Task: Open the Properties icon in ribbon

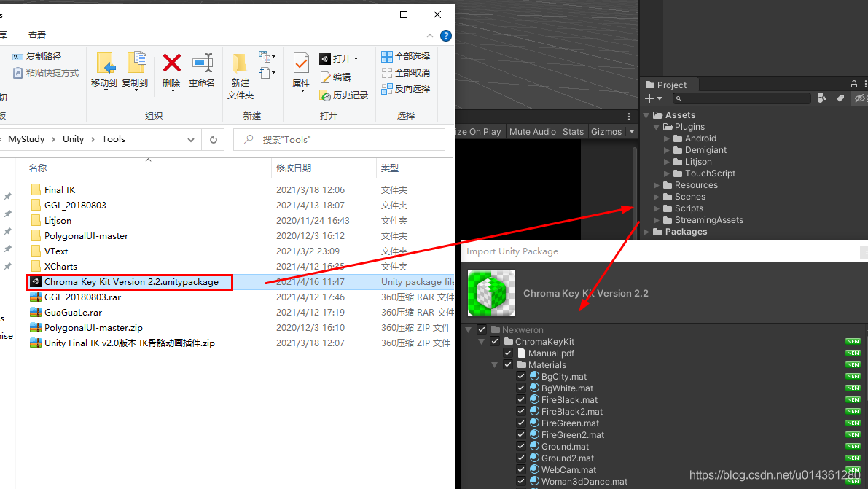Action: coord(301,63)
